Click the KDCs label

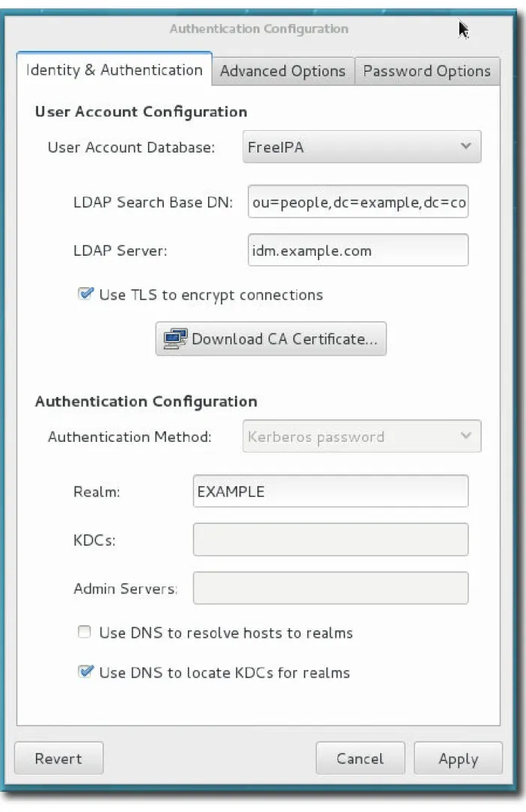coord(94,540)
